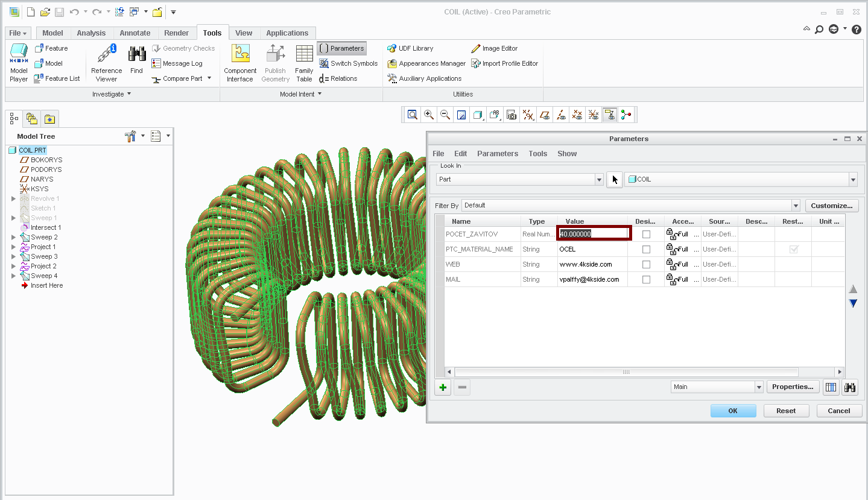Open the display style cube menu
The height and width of the screenshot is (500, 868).
pyautogui.click(x=478, y=115)
